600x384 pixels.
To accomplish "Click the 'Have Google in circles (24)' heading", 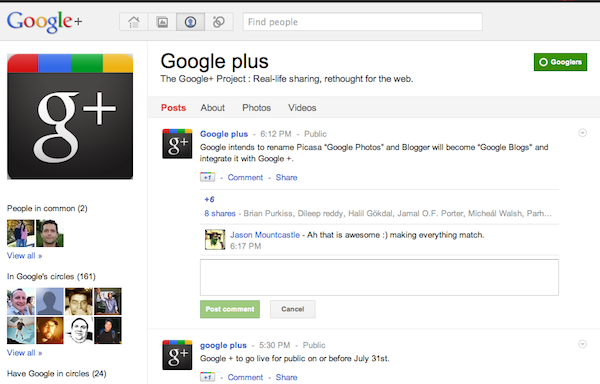I will (57, 374).
